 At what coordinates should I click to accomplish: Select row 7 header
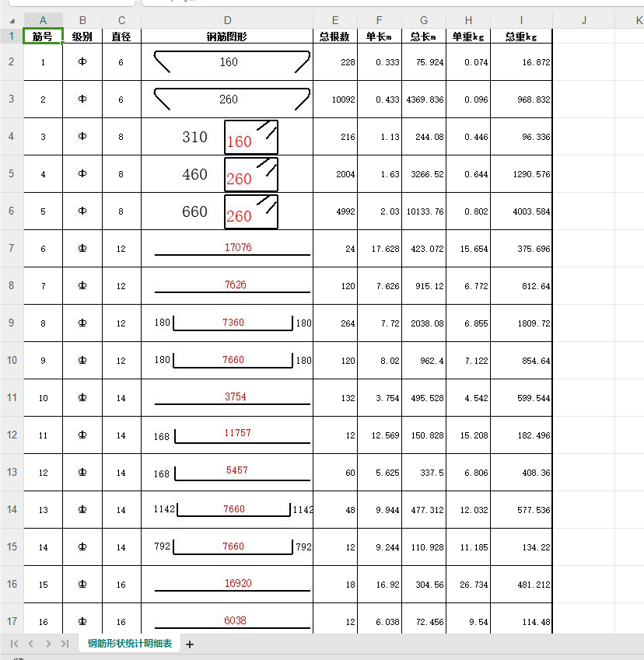(12, 248)
